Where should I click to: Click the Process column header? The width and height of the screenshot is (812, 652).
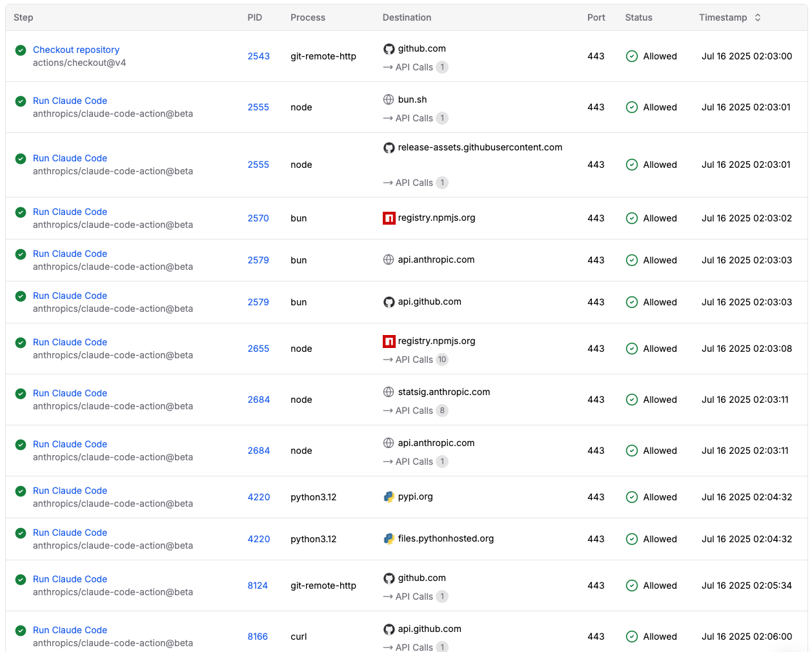pyautogui.click(x=308, y=17)
